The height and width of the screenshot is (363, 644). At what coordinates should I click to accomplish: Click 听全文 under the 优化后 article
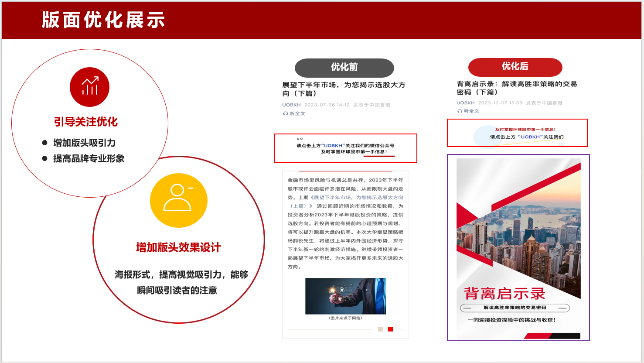click(471, 111)
